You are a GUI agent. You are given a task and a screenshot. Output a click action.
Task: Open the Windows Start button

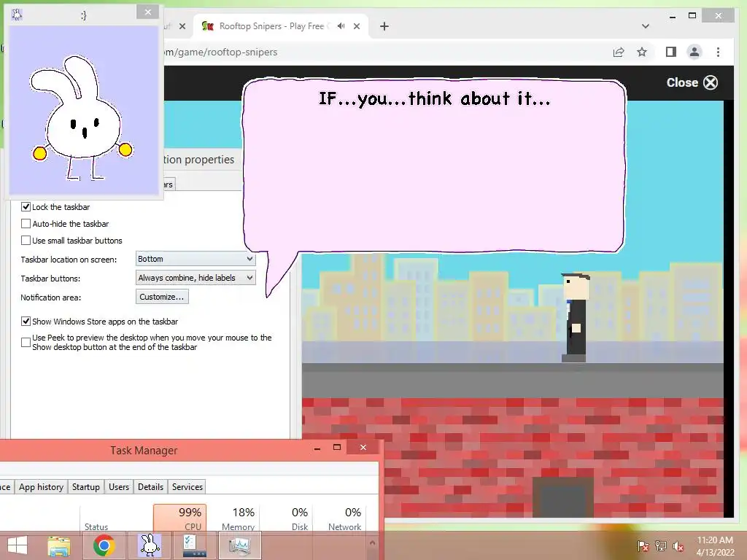click(18, 545)
